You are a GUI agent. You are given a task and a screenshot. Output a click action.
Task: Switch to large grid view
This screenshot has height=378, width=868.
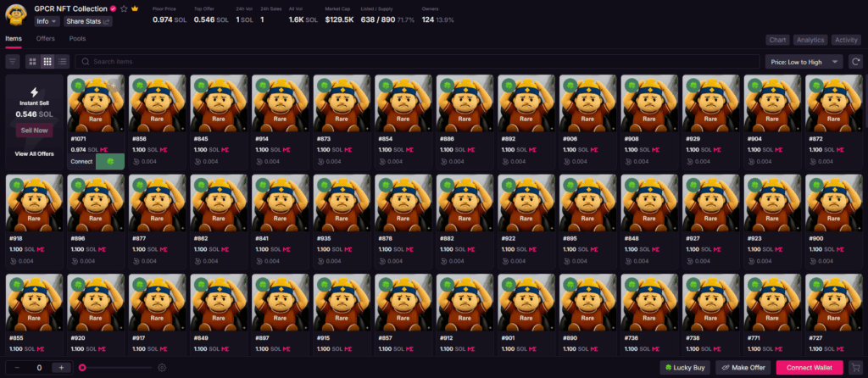32,62
